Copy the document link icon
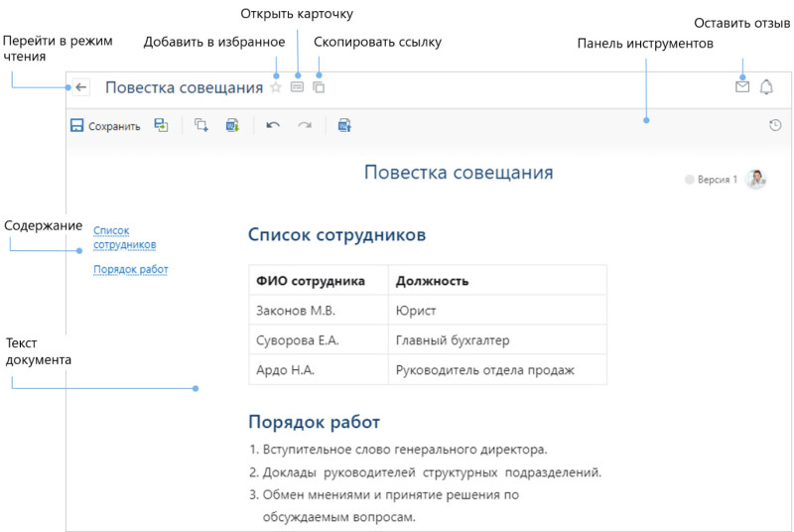The width and height of the screenshot is (794, 532). [319, 87]
